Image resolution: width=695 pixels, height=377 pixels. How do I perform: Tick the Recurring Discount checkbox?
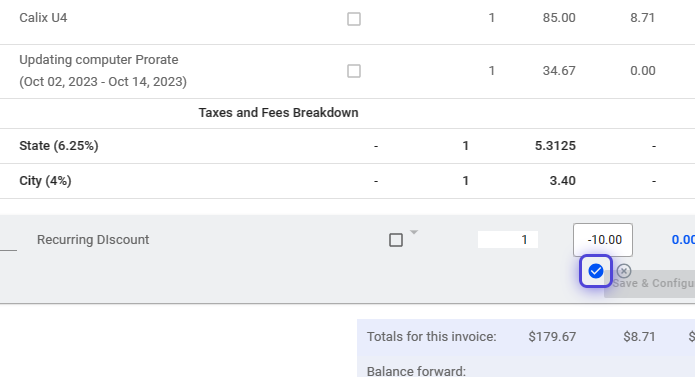click(396, 240)
